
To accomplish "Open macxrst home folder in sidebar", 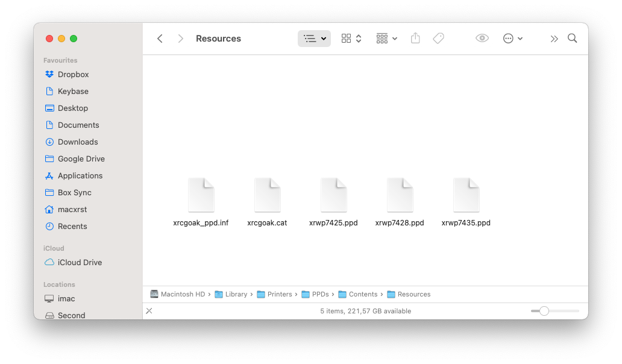I will (72, 209).
